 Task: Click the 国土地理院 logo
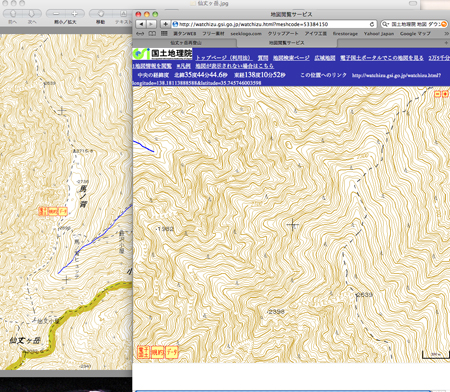[163, 54]
